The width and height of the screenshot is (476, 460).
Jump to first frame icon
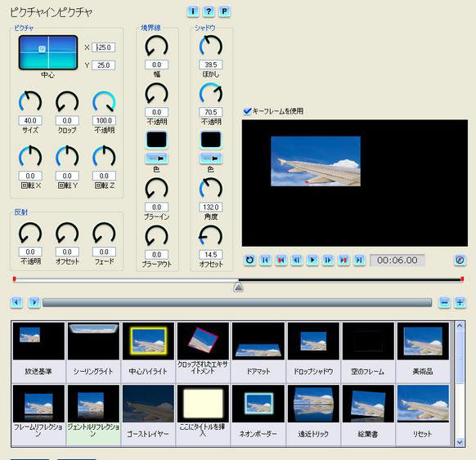click(x=266, y=260)
